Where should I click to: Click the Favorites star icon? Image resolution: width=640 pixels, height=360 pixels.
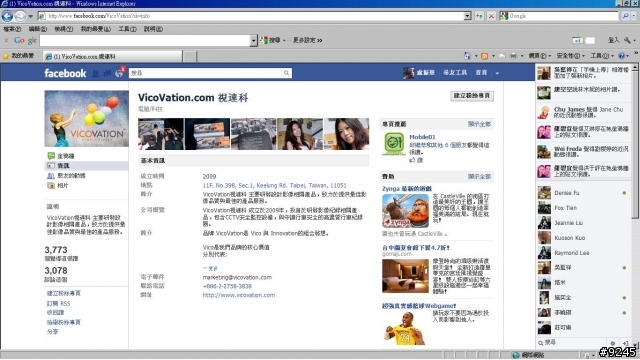point(6,56)
